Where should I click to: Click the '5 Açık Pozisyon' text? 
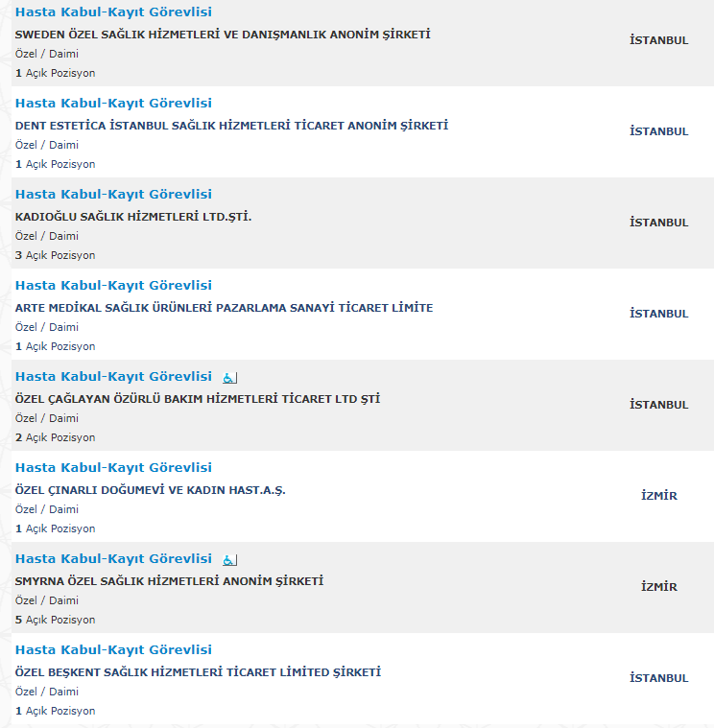[55, 620]
